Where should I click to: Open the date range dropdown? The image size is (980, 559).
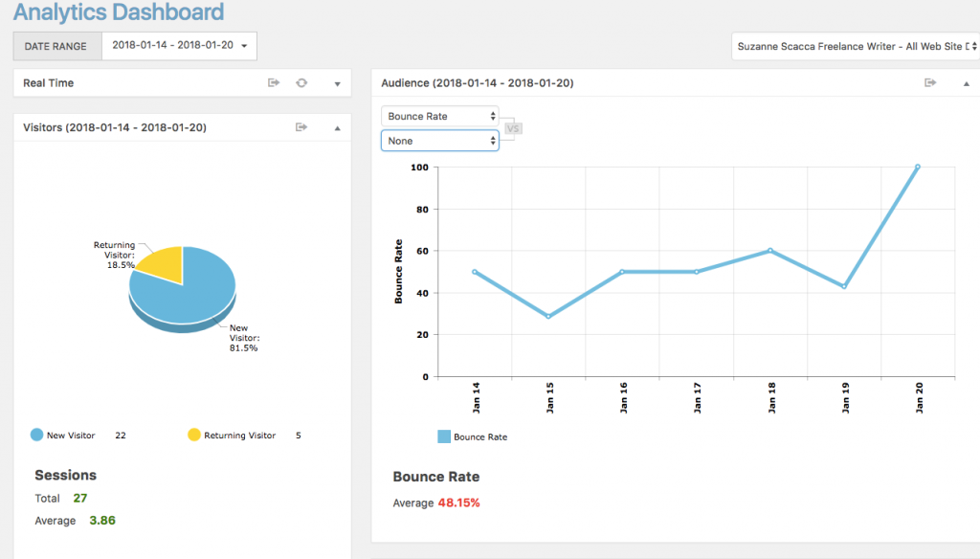[x=179, y=46]
